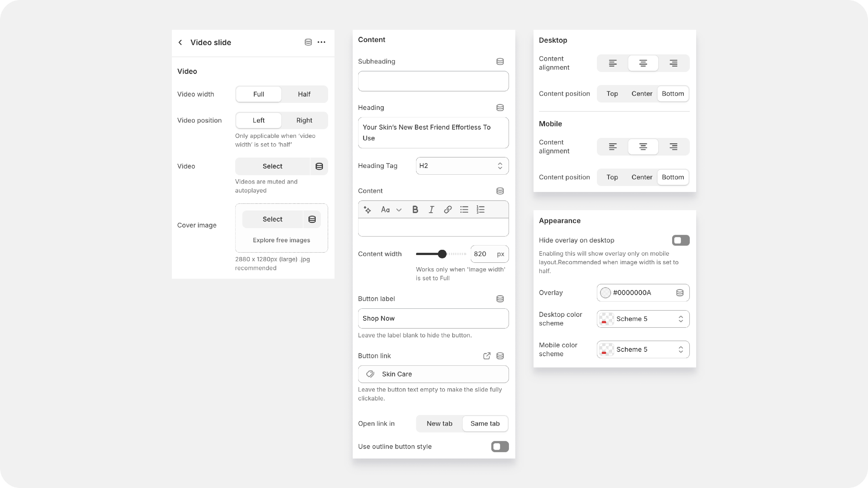The image size is (868, 488).
Task: Apply bold formatting in Content editor
Action: pos(415,210)
